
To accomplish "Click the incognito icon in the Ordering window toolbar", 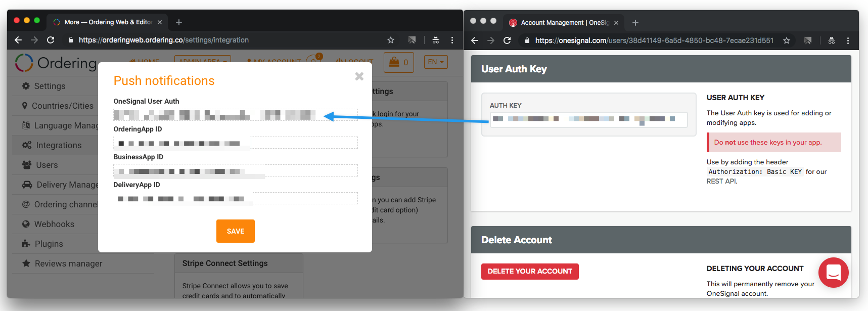I will pyautogui.click(x=436, y=40).
